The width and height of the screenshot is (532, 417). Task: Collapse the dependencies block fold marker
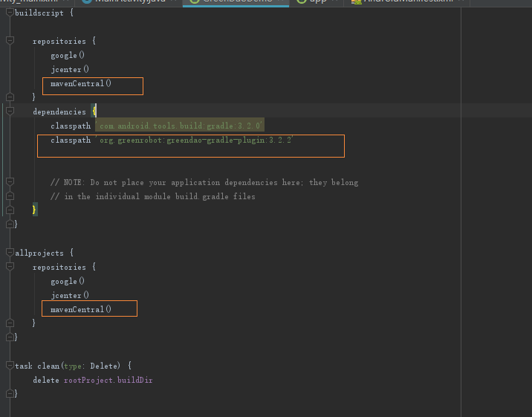[10, 111]
